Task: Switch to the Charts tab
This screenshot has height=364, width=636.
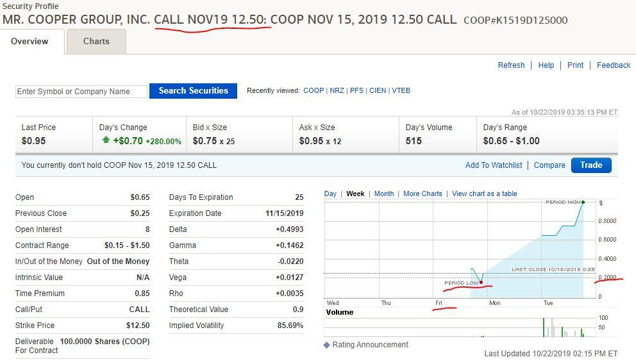Action: [96, 42]
